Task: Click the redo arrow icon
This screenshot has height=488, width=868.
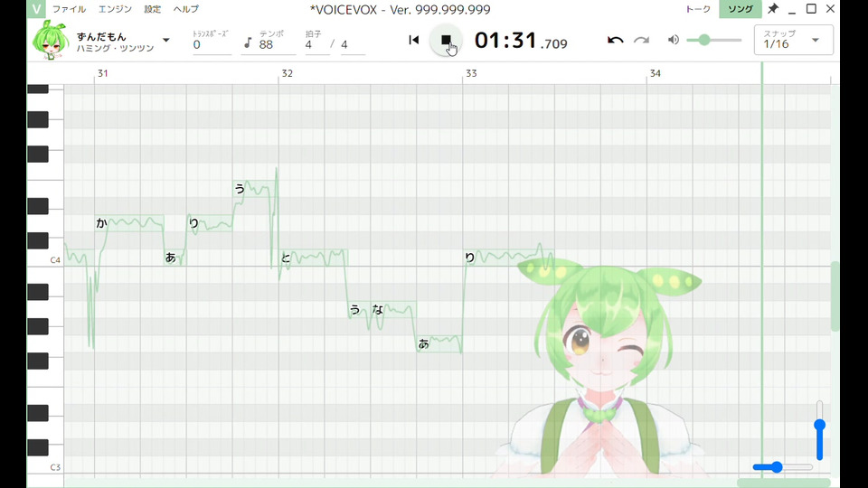Action: click(x=641, y=40)
